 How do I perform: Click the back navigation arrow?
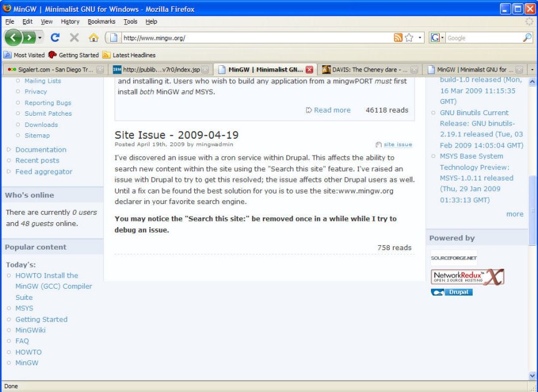tap(14, 38)
